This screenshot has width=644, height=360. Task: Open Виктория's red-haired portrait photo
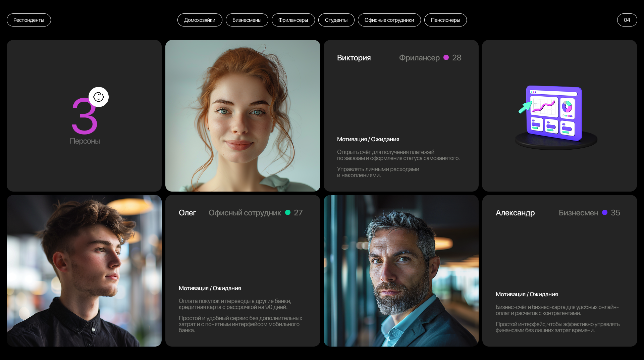pyautogui.click(x=243, y=116)
